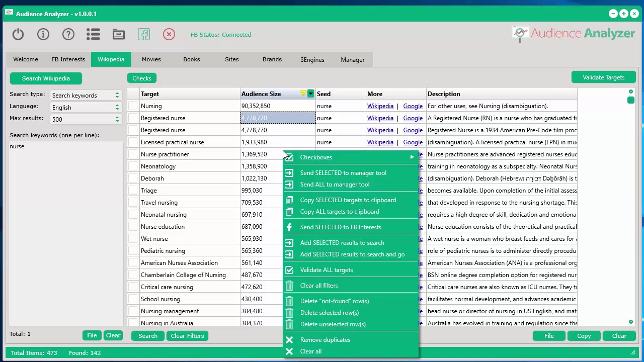Click clipboard icon beside Copy ALL targets
The width and height of the screenshot is (644, 362).
click(289, 212)
